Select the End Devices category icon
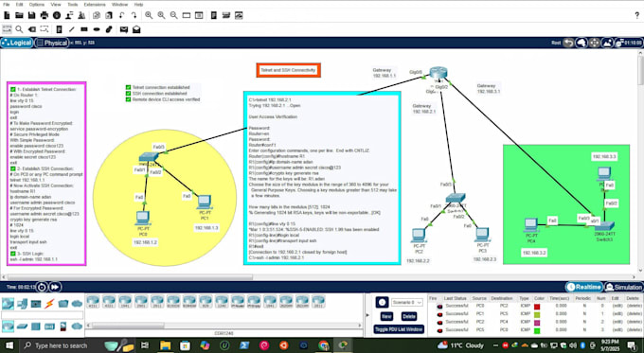This screenshot has width=644, height=353. (22, 304)
